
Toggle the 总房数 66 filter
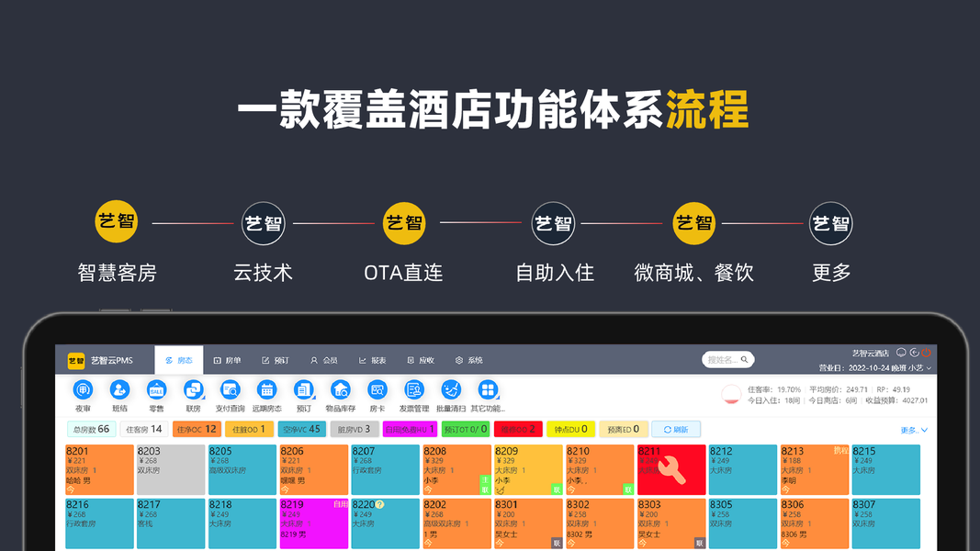91,429
